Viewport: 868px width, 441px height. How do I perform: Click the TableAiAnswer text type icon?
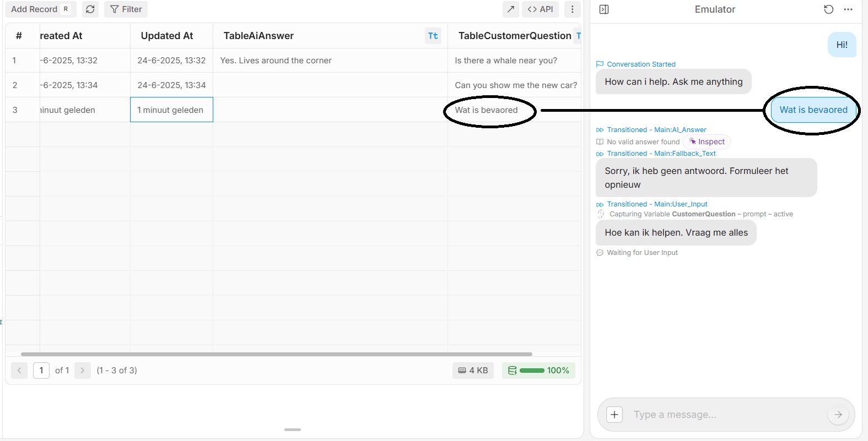tap(433, 36)
